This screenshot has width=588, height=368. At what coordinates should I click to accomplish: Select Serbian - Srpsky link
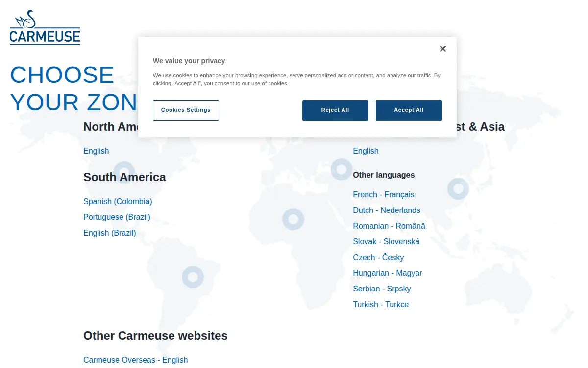pyautogui.click(x=382, y=289)
